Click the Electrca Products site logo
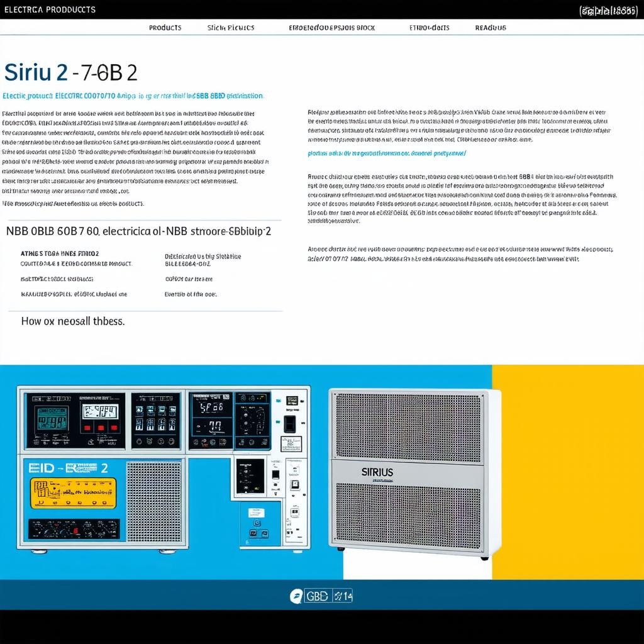The image size is (644, 644). (50, 9)
